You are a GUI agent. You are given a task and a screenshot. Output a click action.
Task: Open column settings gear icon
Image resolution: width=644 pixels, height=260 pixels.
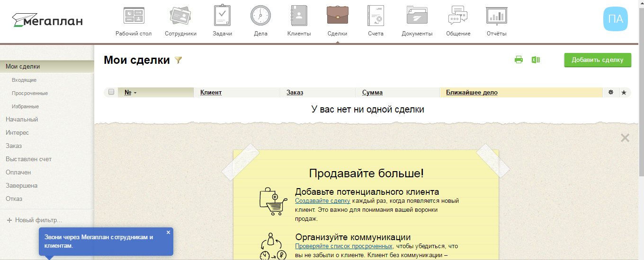pyautogui.click(x=611, y=92)
